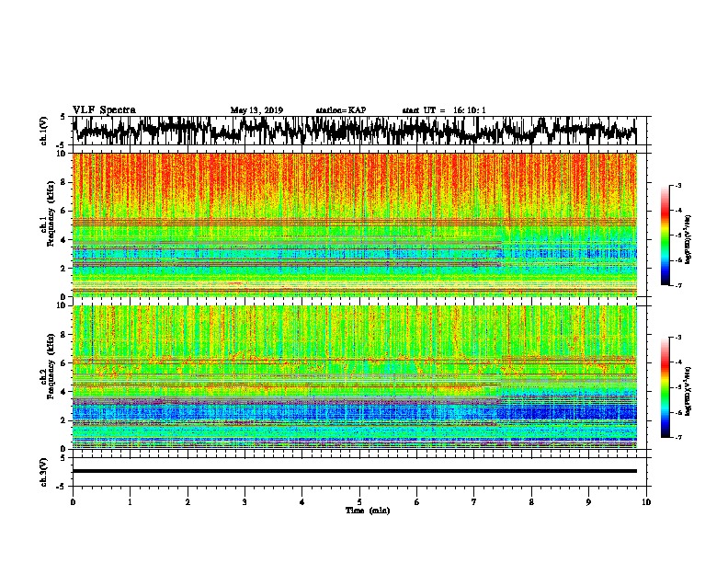Viewport: 728px width, 563px height.
Task: Click the "-4" label on ch.2 colorbar
Action: (677, 362)
